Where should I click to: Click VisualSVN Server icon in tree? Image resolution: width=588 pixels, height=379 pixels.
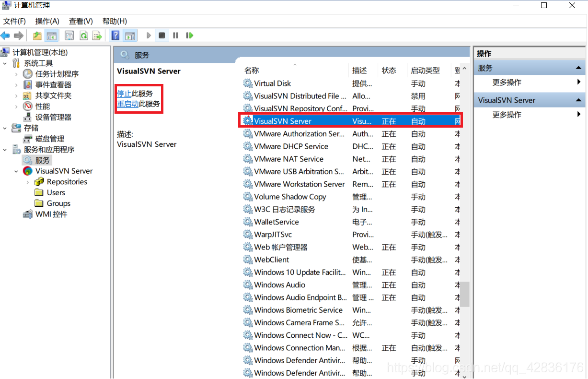point(28,171)
